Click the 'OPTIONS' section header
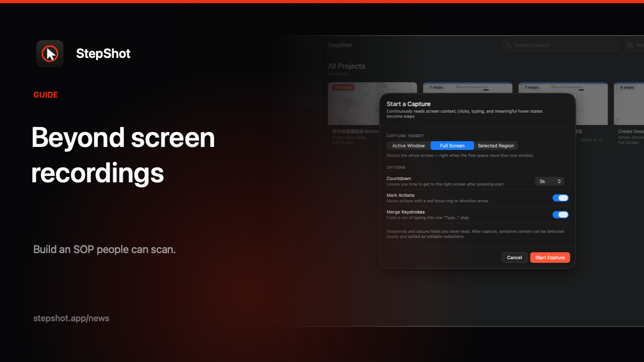The image size is (644, 362). coord(396,167)
